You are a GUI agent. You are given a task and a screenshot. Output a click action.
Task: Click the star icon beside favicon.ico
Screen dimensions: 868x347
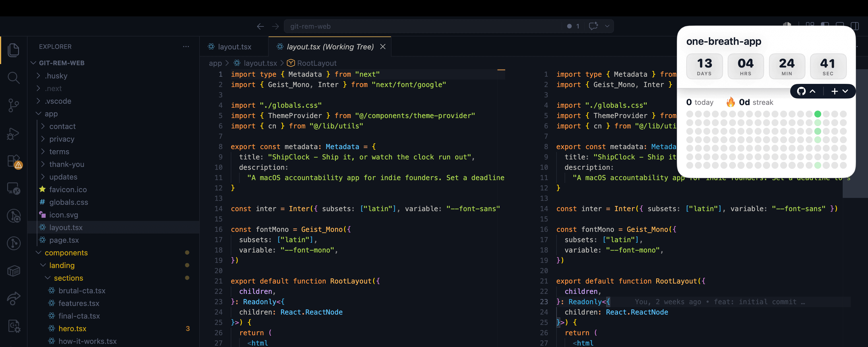(x=42, y=189)
